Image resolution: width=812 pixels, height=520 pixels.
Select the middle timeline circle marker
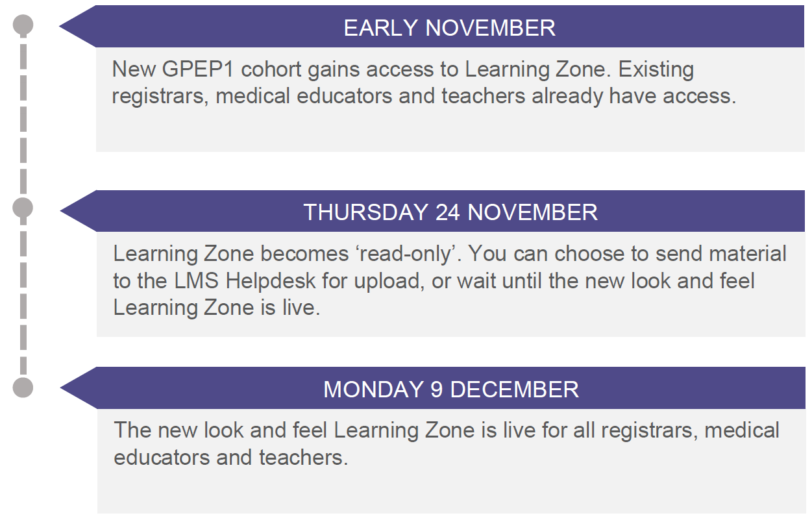tap(23, 208)
